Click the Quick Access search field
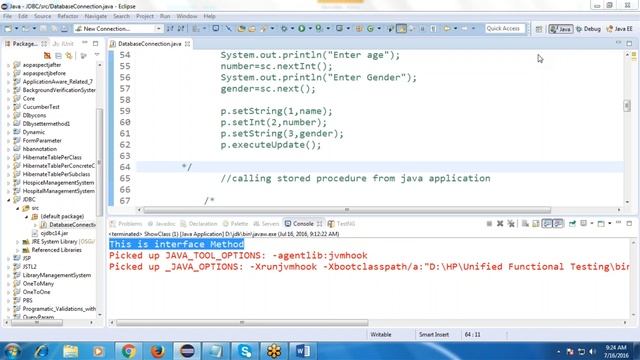The height and width of the screenshot is (360, 640). point(505,29)
